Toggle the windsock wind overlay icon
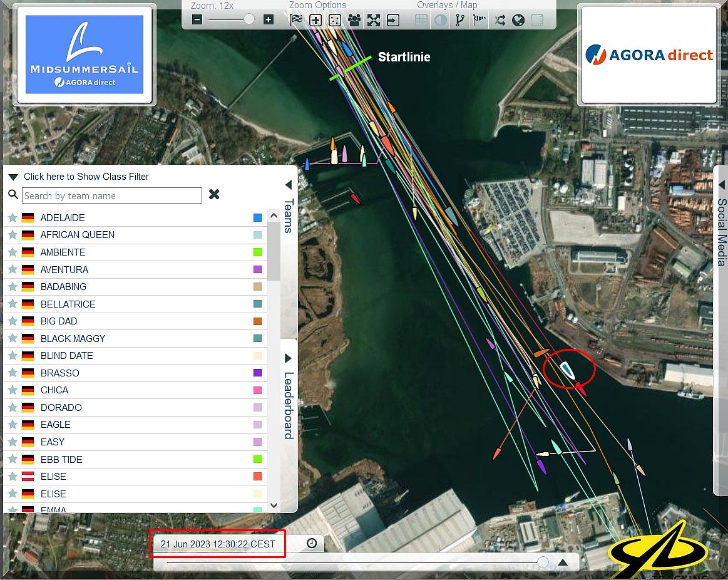 point(479,20)
